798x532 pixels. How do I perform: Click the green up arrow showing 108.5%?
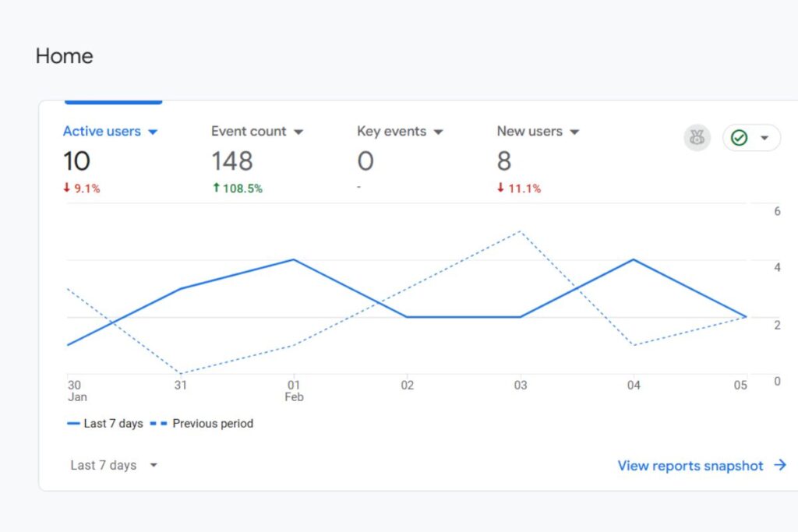click(216, 188)
